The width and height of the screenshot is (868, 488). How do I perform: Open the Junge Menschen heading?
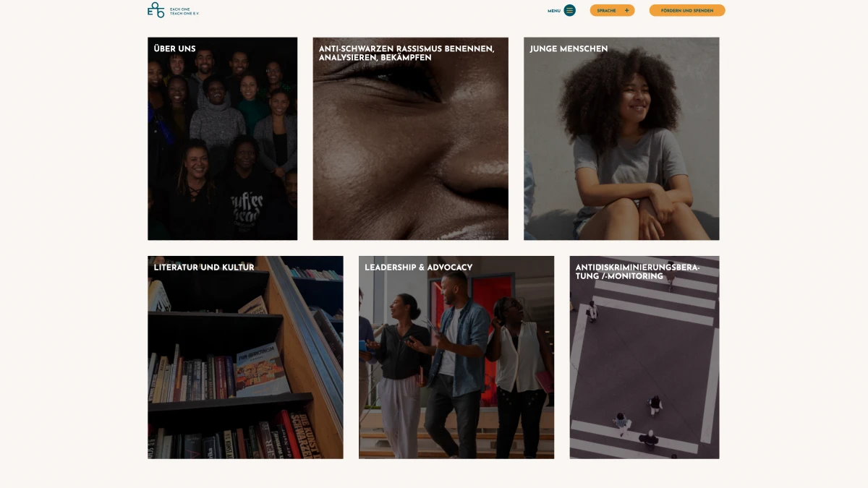point(569,49)
